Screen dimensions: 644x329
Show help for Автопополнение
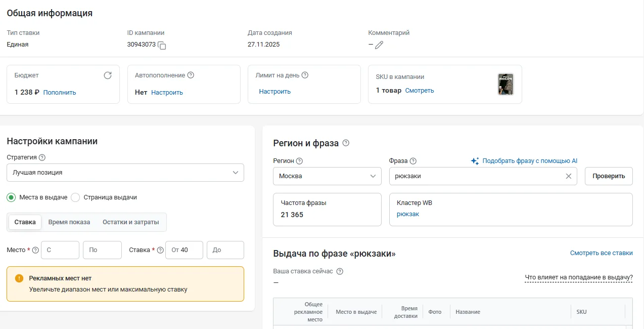coord(191,75)
